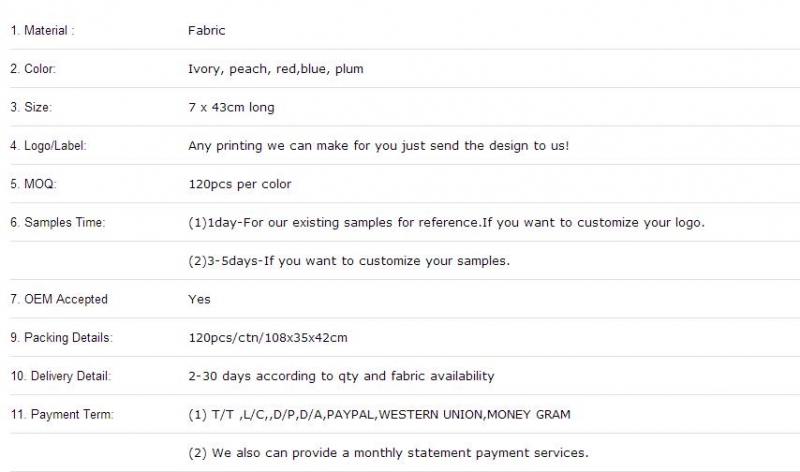Select the '(1)1day-For our existing samples' line
Image resolution: width=800 pixels, height=472 pixels.
446,222
